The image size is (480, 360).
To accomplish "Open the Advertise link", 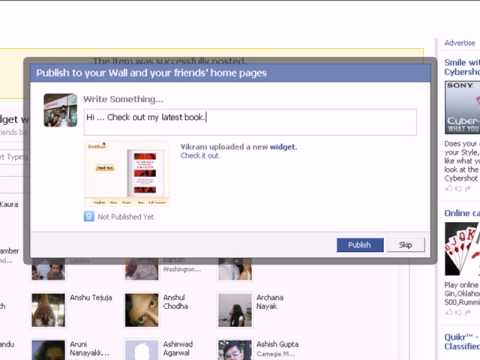I will 459,43.
